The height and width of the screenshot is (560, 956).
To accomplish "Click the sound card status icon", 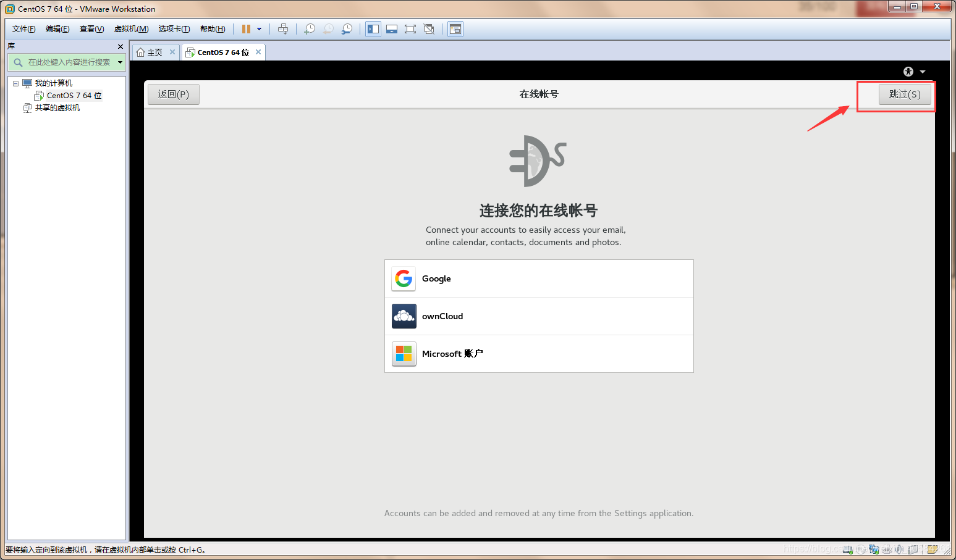I will click(899, 549).
